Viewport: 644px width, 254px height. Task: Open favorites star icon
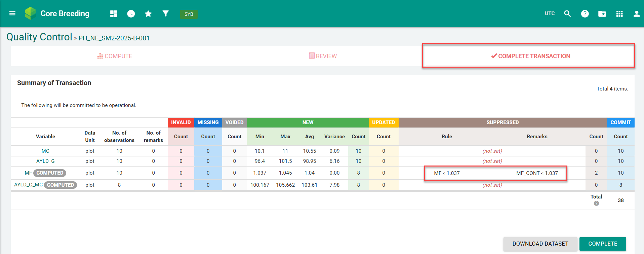148,14
